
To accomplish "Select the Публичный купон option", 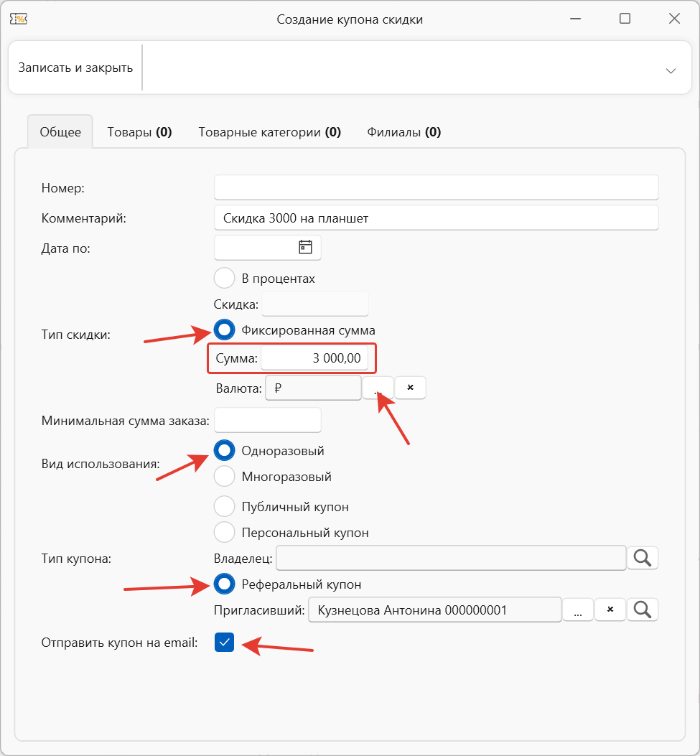I will coord(225,507).
